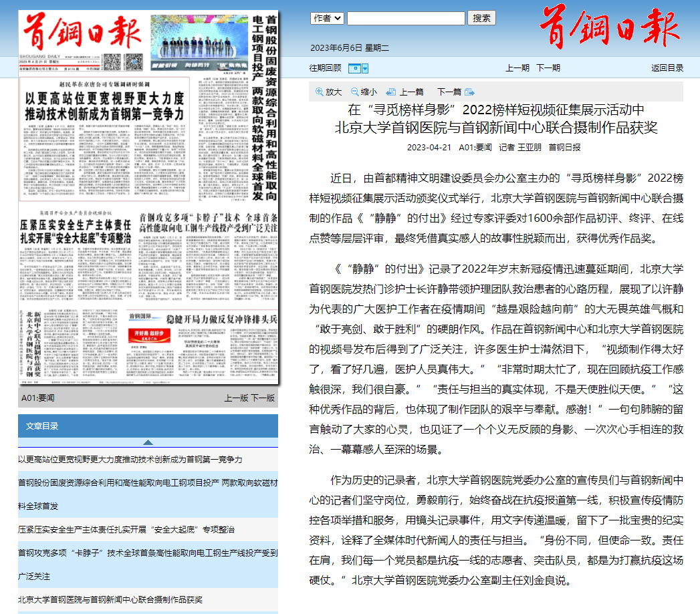Click the up triangle in article list
The height and width of the screenshot is (614, 700).
(x=148, y=442)
